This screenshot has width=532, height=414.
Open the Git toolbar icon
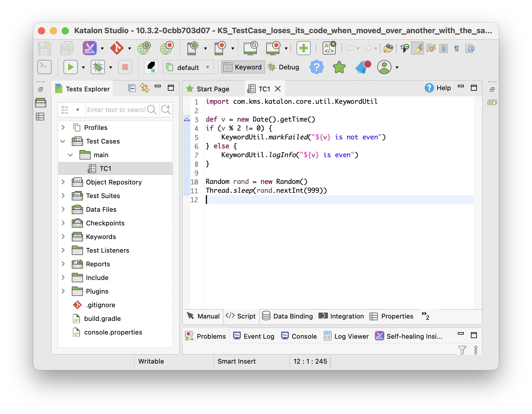[x=117, y=48]
